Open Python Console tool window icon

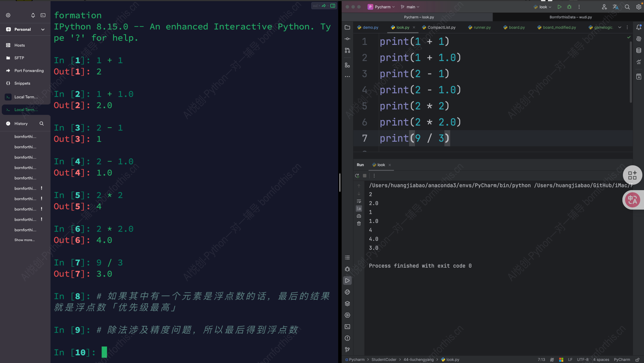tap(347, 292)
